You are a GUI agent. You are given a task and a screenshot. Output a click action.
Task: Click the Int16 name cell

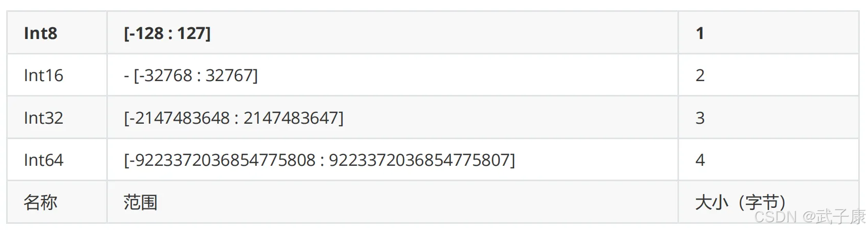coord(44,75)
